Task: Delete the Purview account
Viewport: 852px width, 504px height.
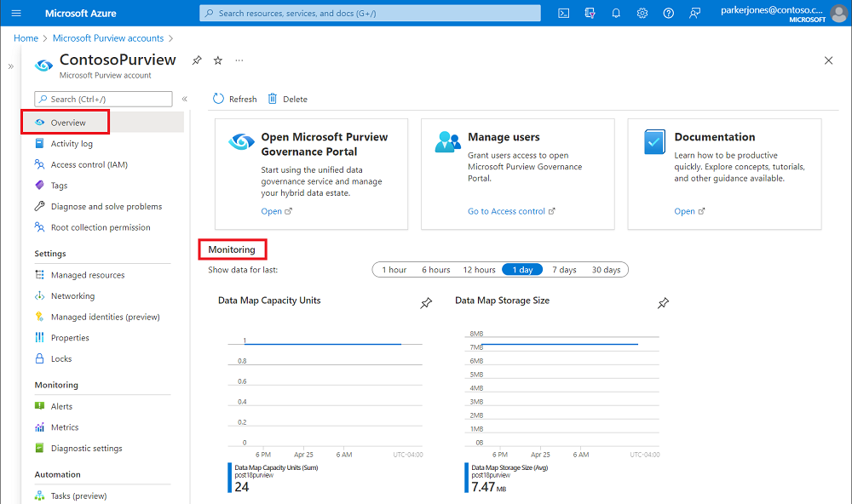Action: point(287,98)
